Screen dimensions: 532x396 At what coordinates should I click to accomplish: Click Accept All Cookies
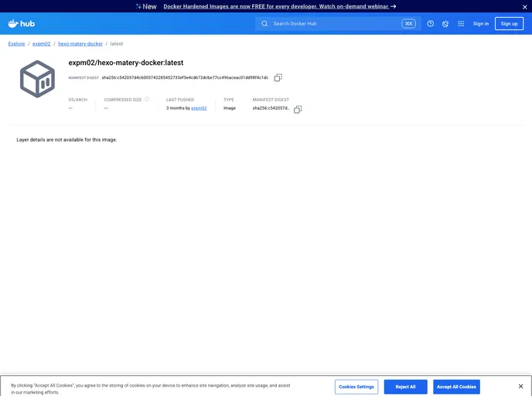pyautogui.click(x=455, y=387)
